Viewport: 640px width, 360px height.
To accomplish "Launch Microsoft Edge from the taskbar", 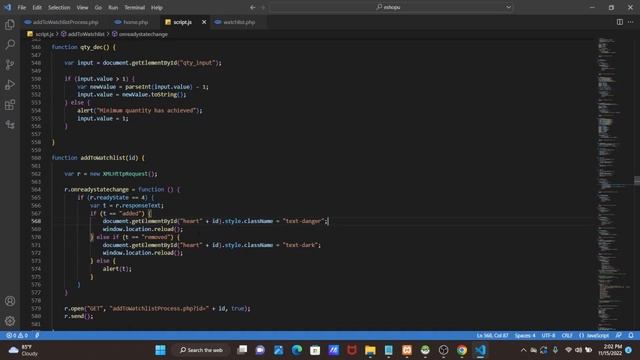I will pyautogui.click(x=297, y=350).
